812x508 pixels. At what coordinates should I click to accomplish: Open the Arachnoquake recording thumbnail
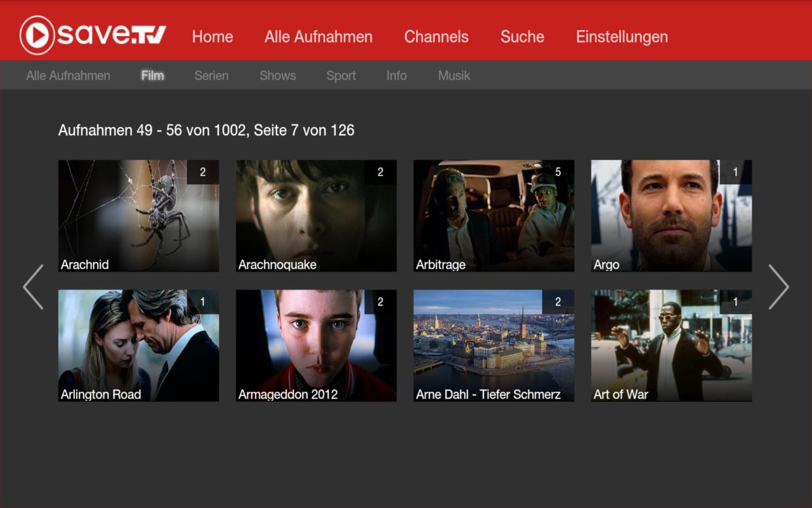(x=317, y=216)
